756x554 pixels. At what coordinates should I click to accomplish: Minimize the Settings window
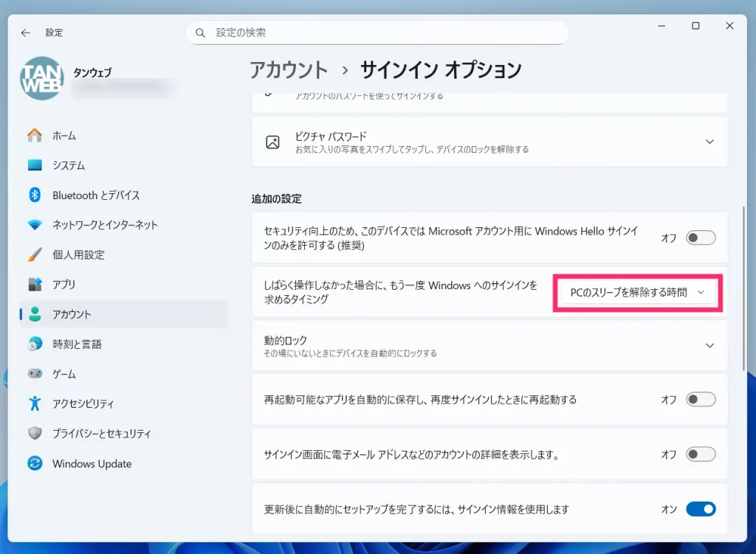pyautogui.click(x=662, y=26)
